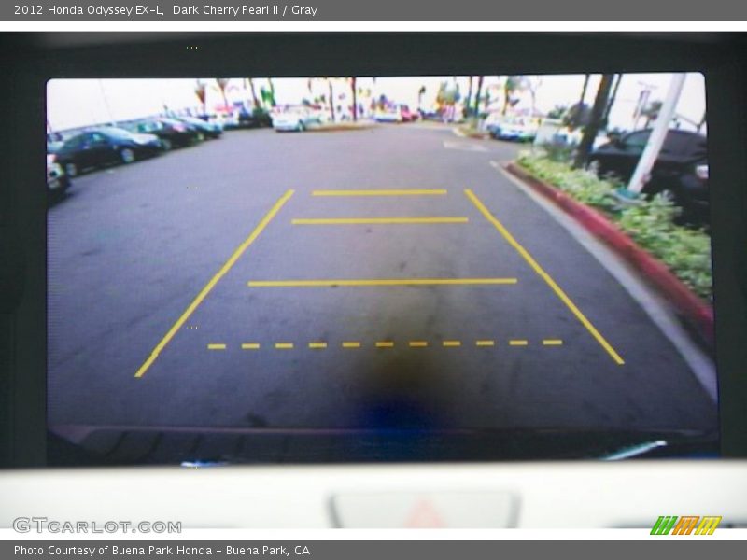Click the right diagonal yellow guide line
Screen dimensions: 747x560
coord(543,275)
